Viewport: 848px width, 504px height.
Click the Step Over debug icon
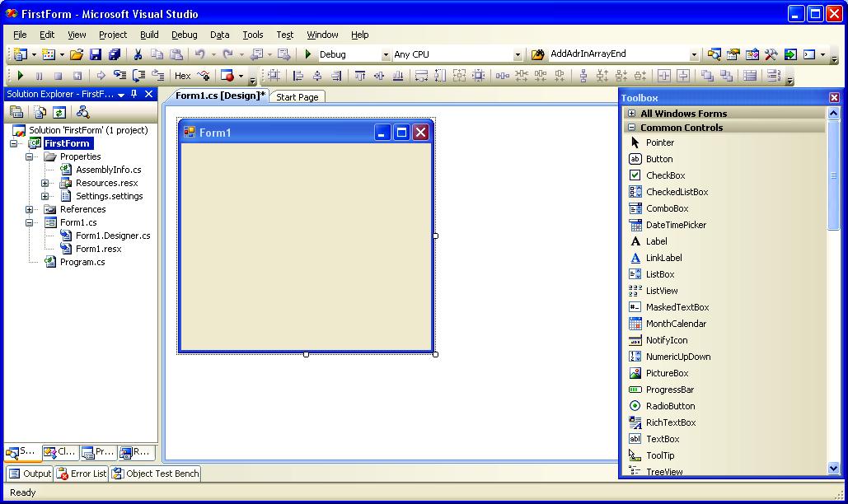[138, 76]
